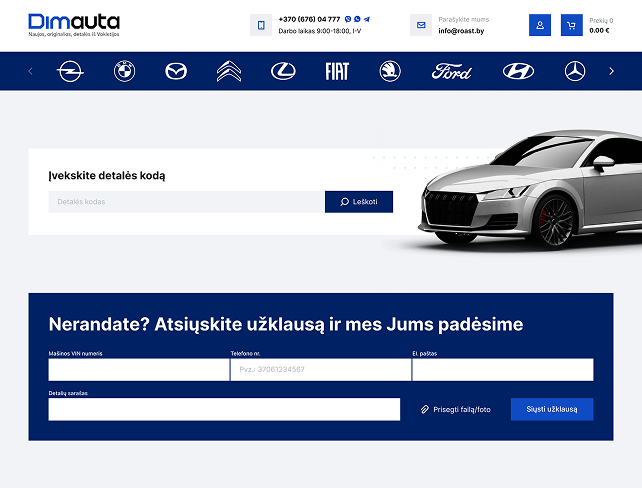Open the user account icon button
This screenshot has height=488, width=642.
(x=540, y=25)
